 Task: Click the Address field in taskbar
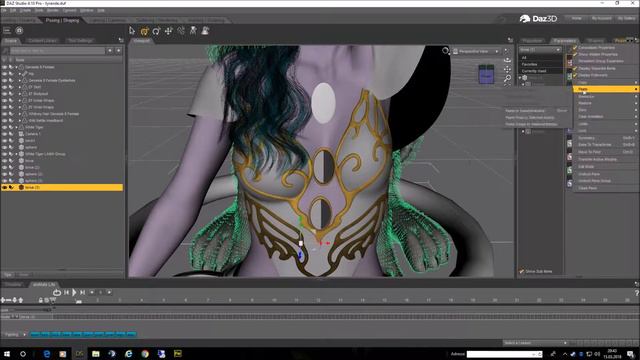504,354
